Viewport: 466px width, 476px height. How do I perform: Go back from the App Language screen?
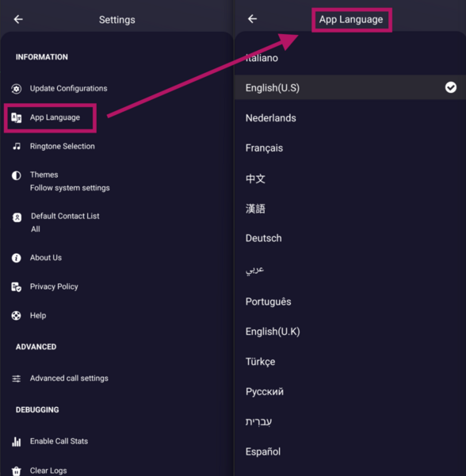[252, 19]
